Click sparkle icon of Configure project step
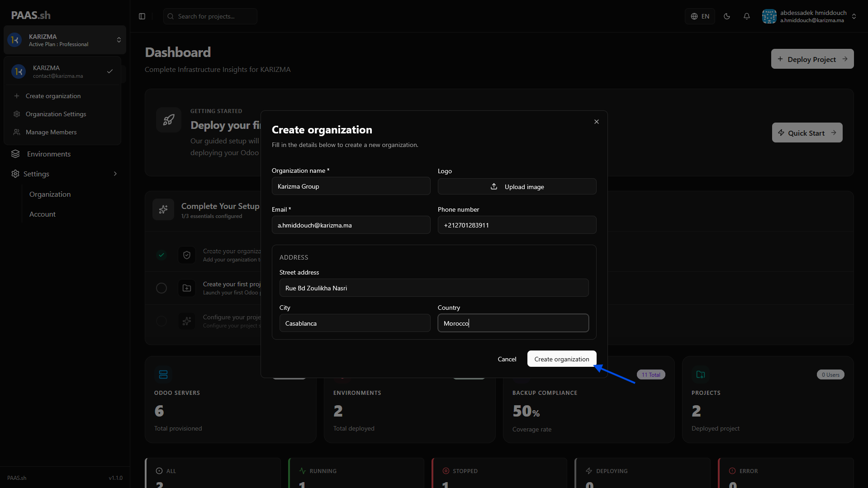The image size is (868, 488). click(x=187, y=321)
